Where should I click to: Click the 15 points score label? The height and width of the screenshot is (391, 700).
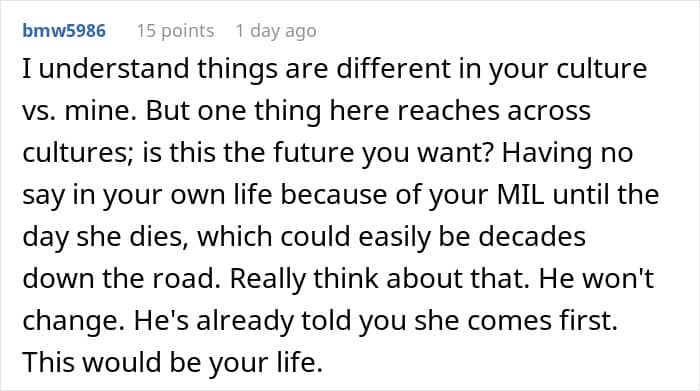coord(175,31)
